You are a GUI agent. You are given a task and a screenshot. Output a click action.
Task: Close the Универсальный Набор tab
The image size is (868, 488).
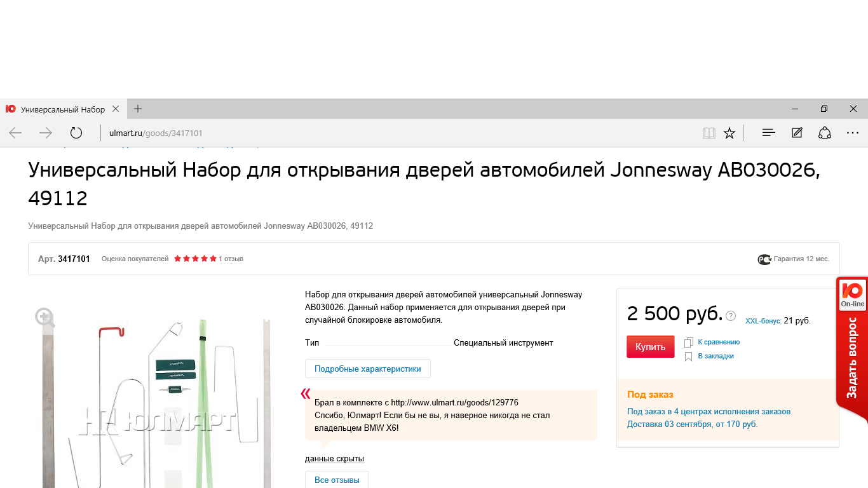pos(116,109)
